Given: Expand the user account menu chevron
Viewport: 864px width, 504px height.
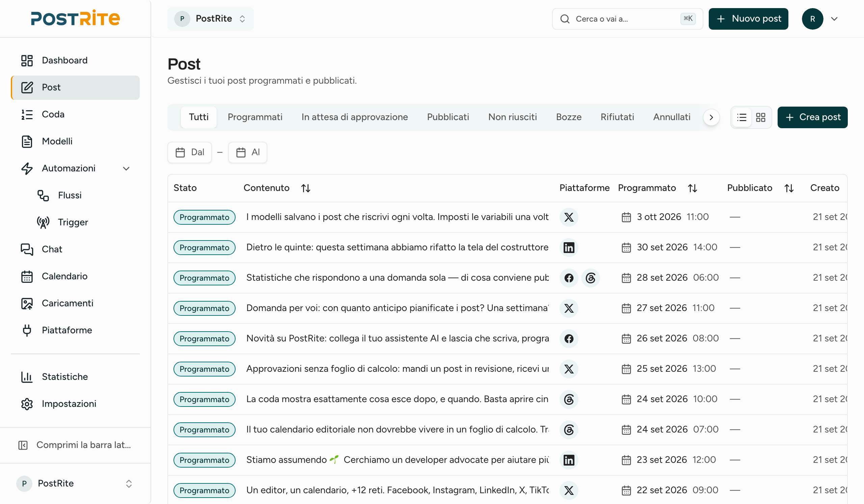Looking at the screenshot, I should (x=834, y=19).
